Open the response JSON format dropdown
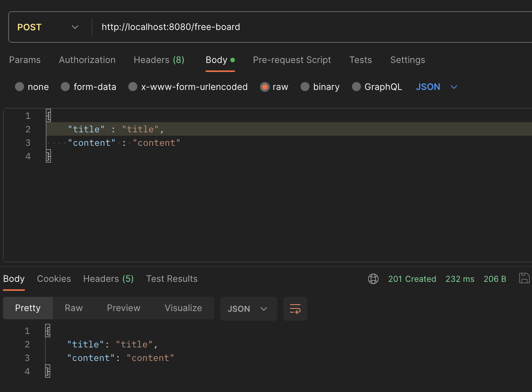 [248, 309]
